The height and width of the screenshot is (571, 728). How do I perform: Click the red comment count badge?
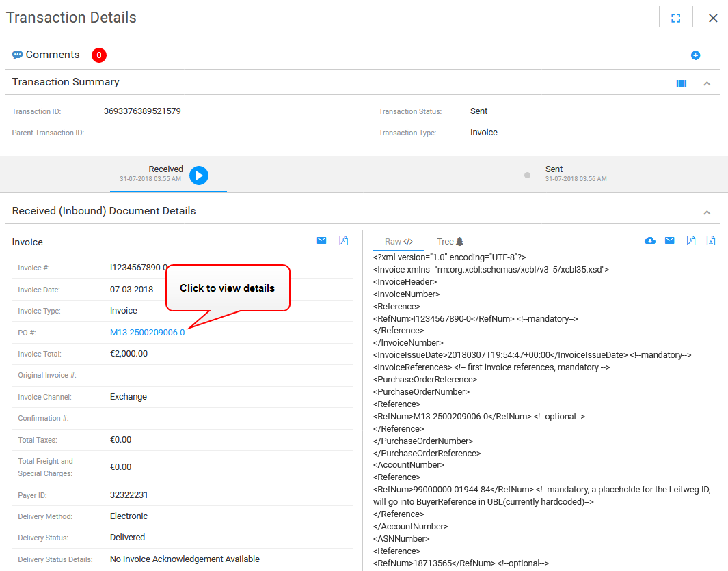(x=98, y=55)
